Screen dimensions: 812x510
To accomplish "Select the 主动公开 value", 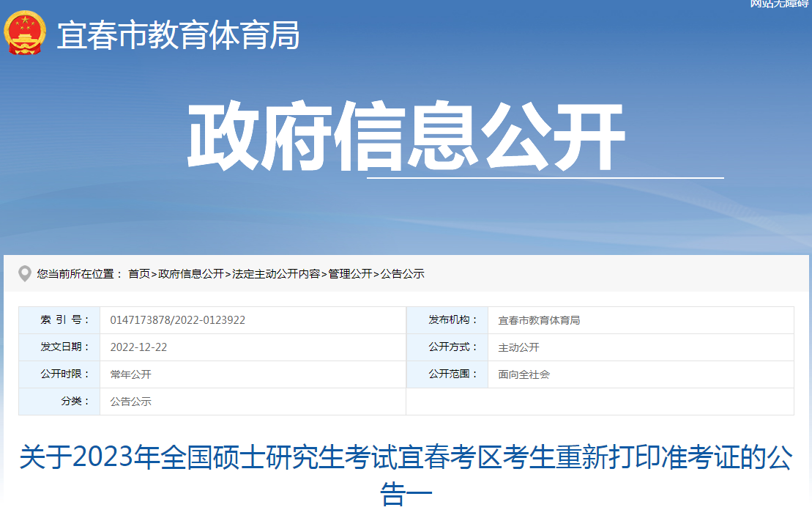I will click(519, 347).
